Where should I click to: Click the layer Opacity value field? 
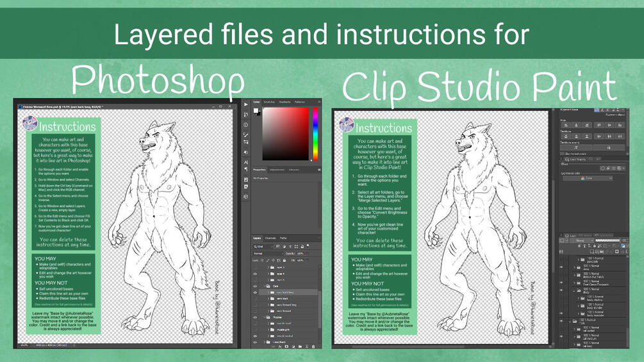tap(301, 254)
